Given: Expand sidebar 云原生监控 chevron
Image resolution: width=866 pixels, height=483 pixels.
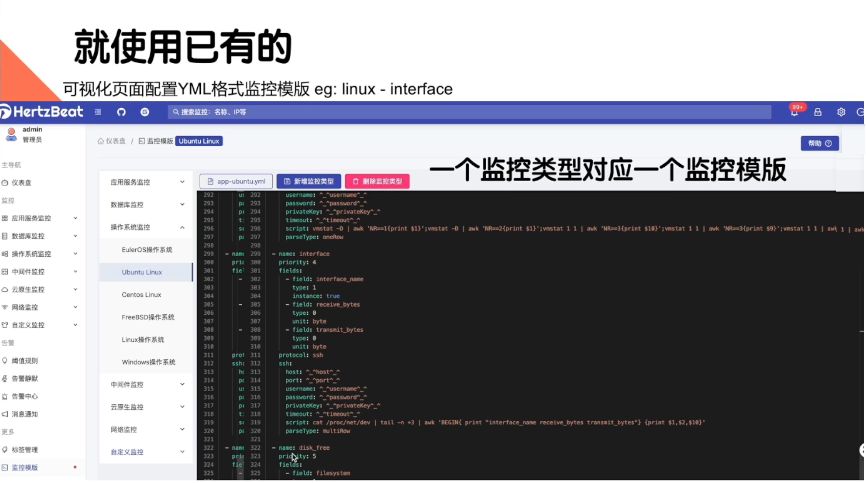Looking at the screenshot, I should point(76,290).
